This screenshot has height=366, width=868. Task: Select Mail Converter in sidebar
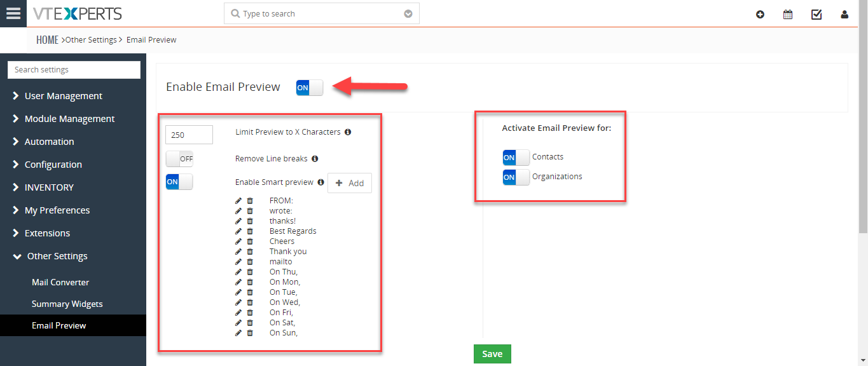[x=60, y=282]
